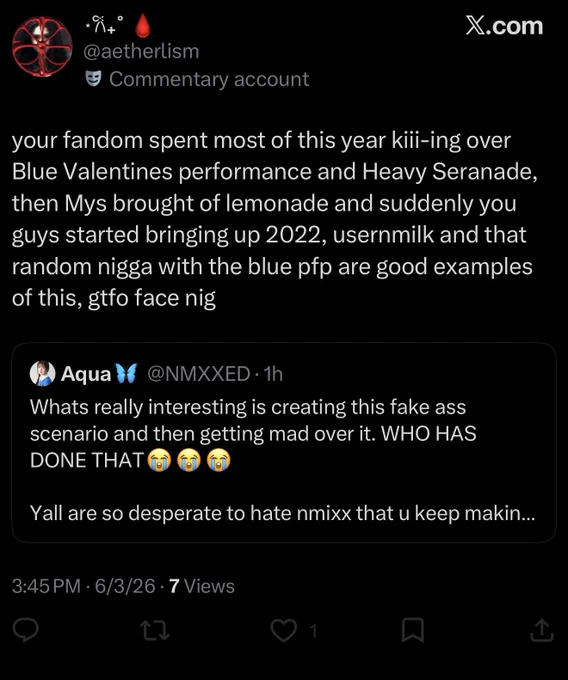Click the commentary mask icon

tap(93, 78)
